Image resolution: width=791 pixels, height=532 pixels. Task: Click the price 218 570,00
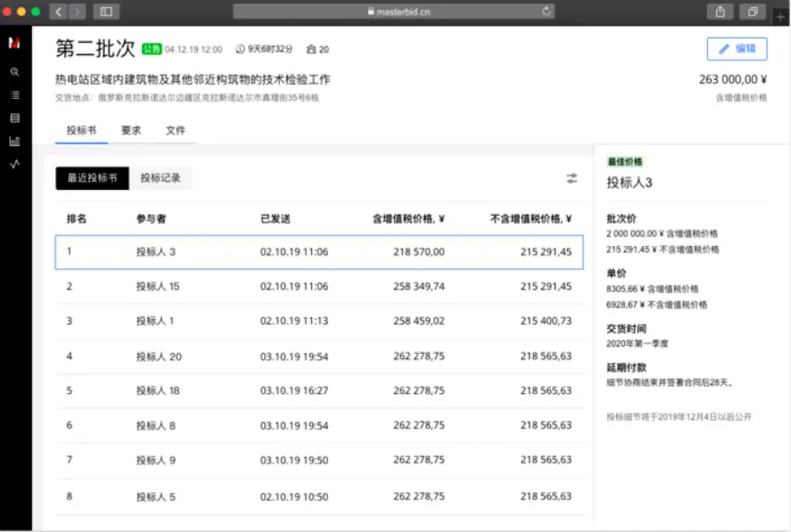coord(419,251)
